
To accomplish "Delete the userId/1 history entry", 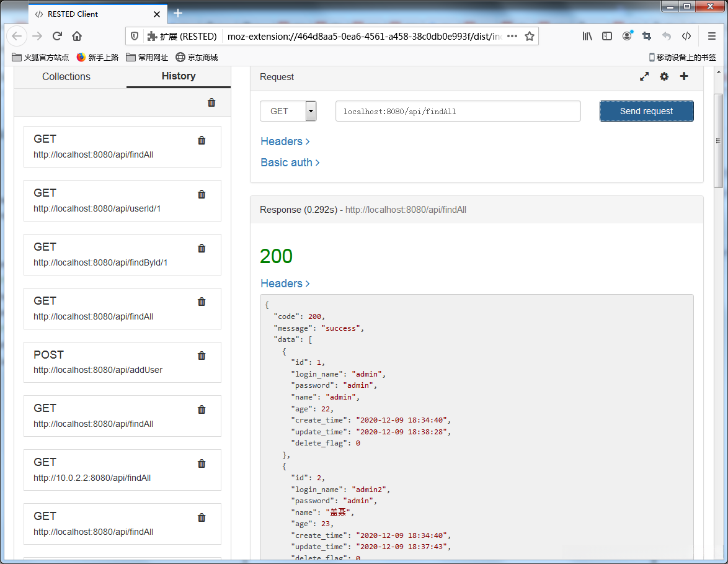I will pos(202,195).
